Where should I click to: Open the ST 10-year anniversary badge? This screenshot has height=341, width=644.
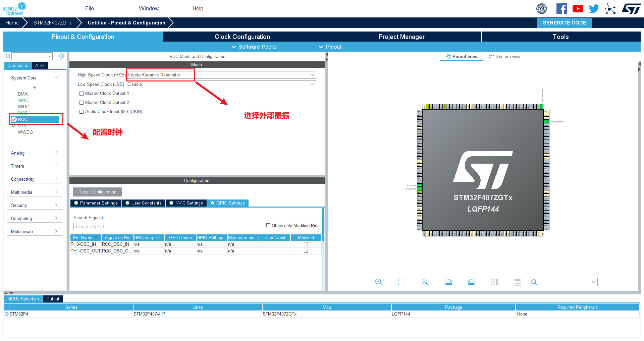(542, 9)
